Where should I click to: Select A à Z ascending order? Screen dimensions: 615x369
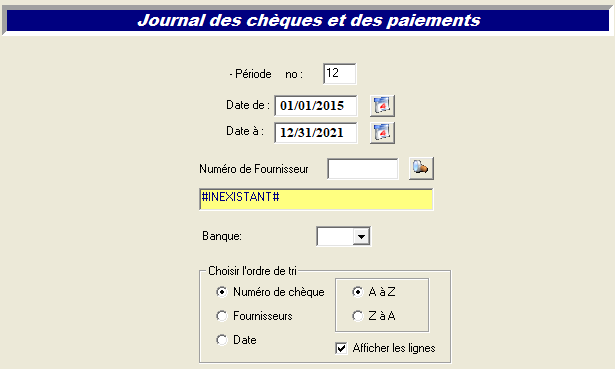point(357,292)
